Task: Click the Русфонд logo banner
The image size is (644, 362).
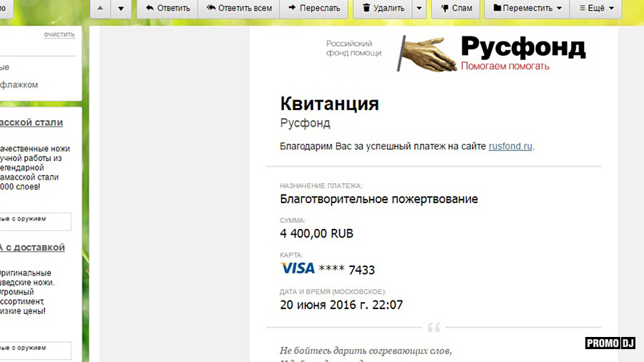Action: [457, 54]
